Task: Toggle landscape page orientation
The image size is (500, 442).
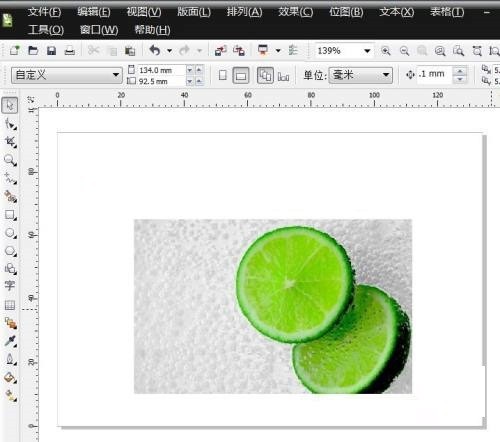Action: [241, 75]
